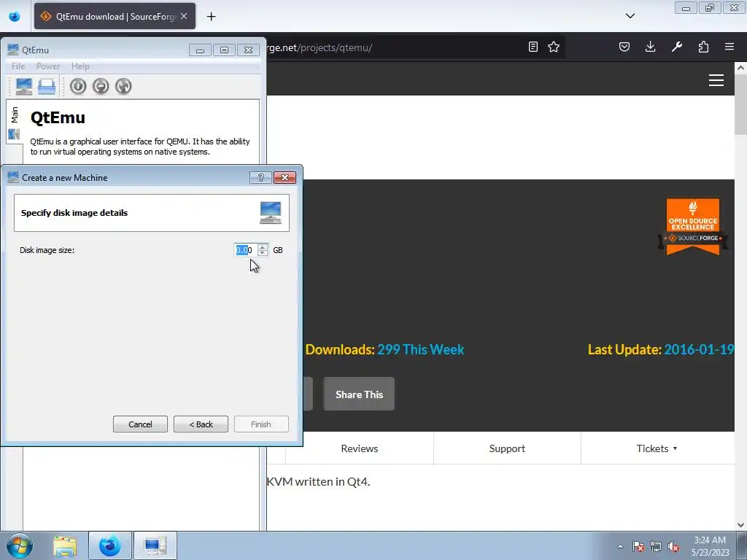Expand the Tickets dropdown tab
The image size is (747, 560).
pos(657,448)
